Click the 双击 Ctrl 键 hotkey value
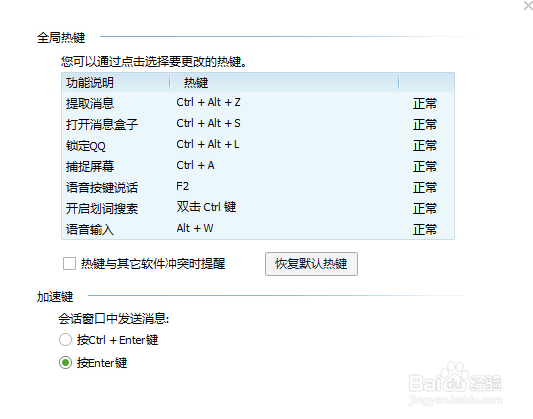Screen dimensions: 533x419 pos(206,207)
